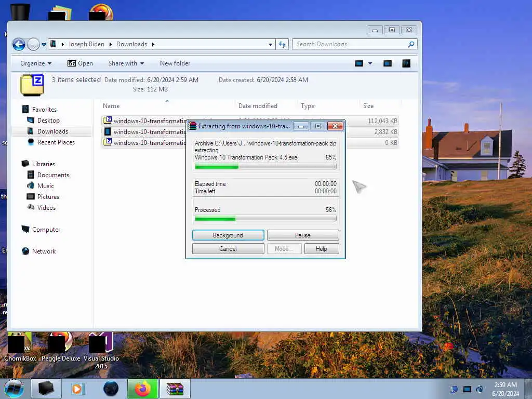Switch to Firefox on the taskbar
This screenshot has width=532, height=399.
[142, 389]
